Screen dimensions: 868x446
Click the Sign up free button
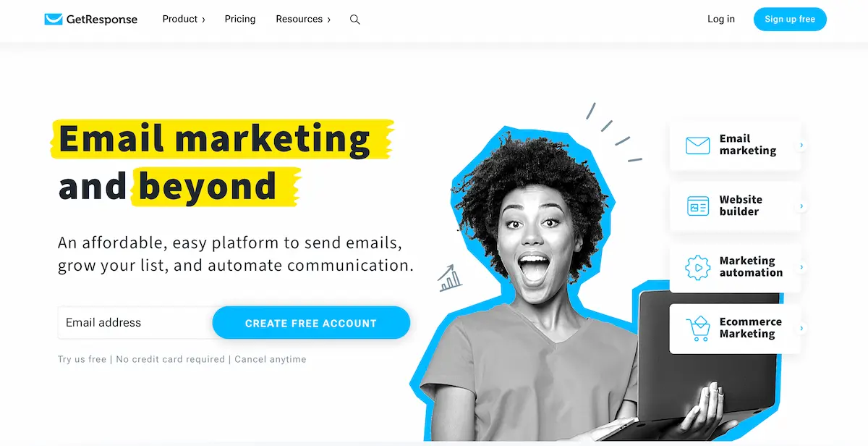click(790, 20)
